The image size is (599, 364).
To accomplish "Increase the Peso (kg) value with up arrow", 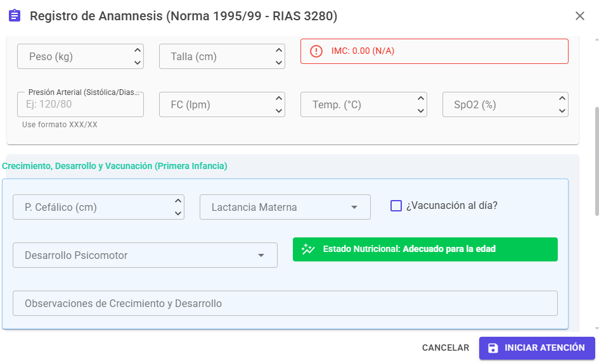I will [138, 50].
